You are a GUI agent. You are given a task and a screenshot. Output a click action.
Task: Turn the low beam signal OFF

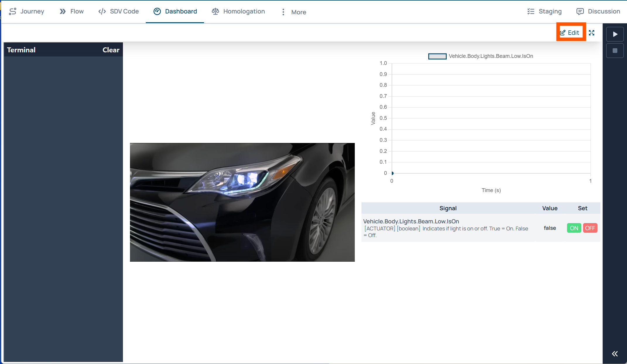coord(590,228)
